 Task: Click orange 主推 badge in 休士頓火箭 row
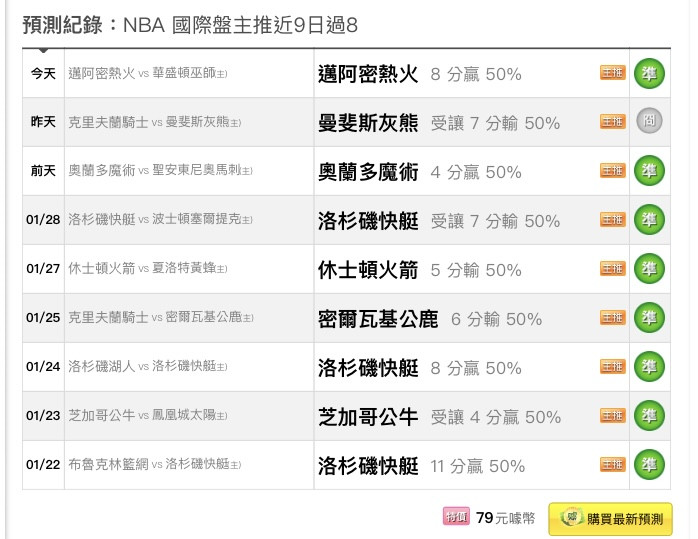(x=613, y=268)
